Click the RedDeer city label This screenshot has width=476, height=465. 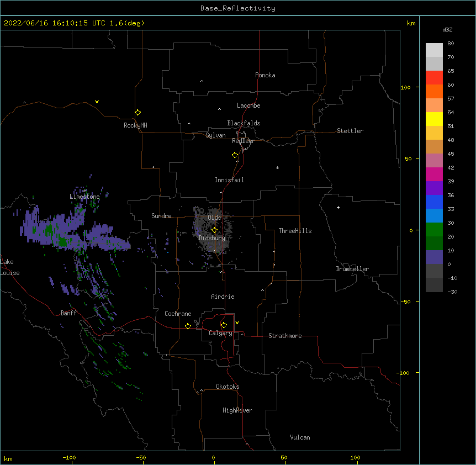pyautogui.click(x=243, y=141)
